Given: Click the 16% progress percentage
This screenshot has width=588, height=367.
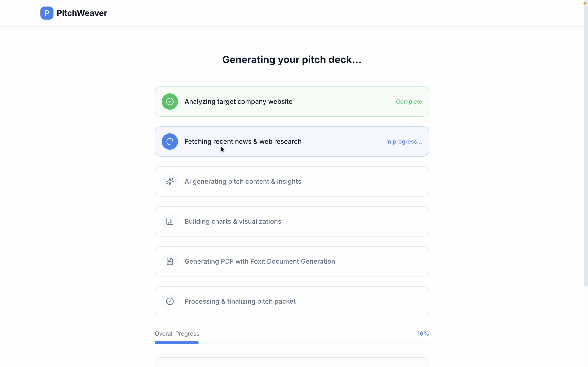Looking at the screenshot, I should pyautogui.click(x=423, y=334).
